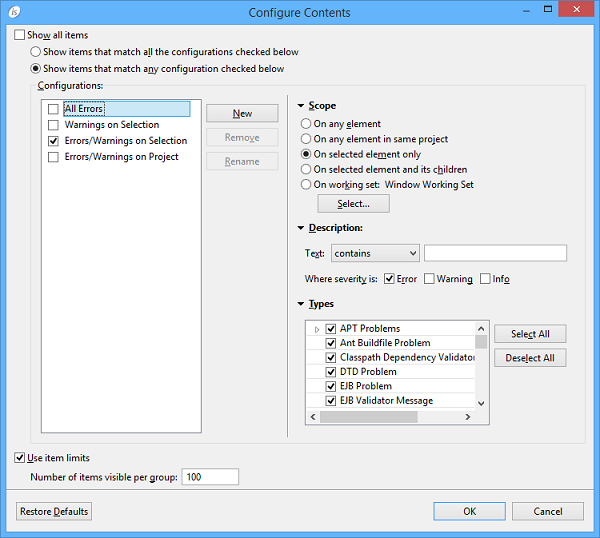The image size is (600, 538).
Task: Toggle the Warning severity checkbox
Action: [429, 279]
